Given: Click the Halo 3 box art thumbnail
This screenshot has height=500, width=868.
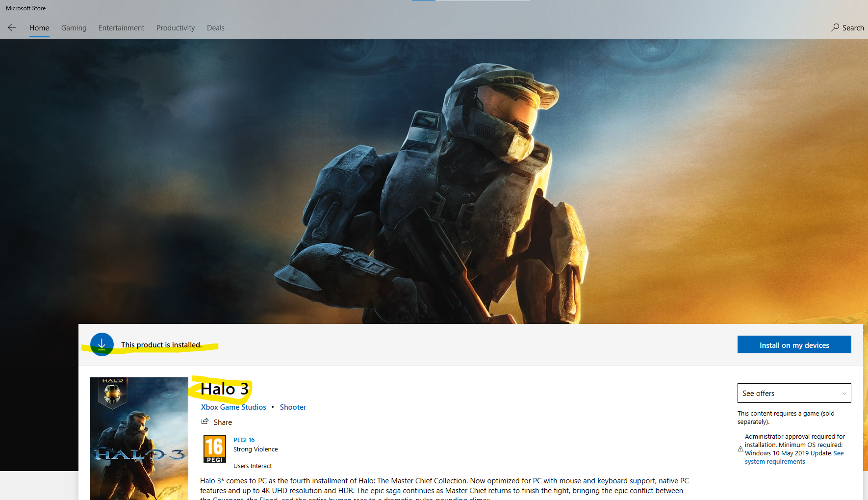Looking at the screenshot, I should click(139, 439).
